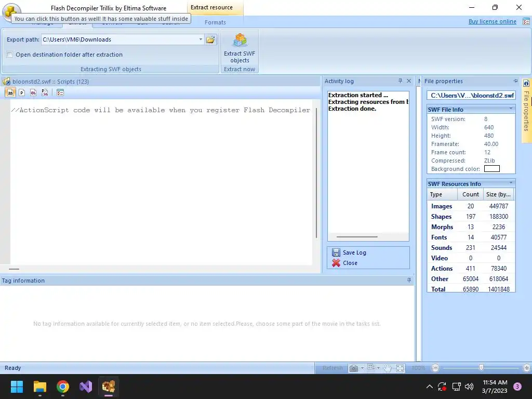Open the options icon beside Buy license online
The height and width of the screenshot is (399, 532).
(526, 22)
